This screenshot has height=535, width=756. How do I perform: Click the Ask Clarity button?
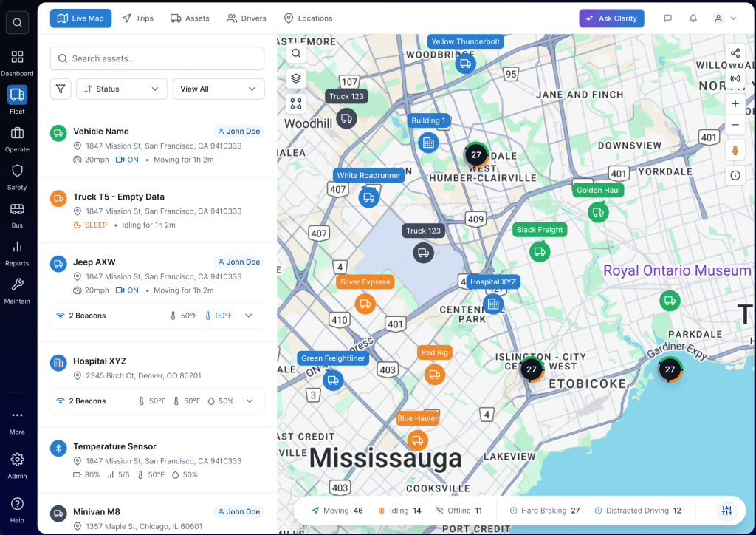tap(611, 18)
